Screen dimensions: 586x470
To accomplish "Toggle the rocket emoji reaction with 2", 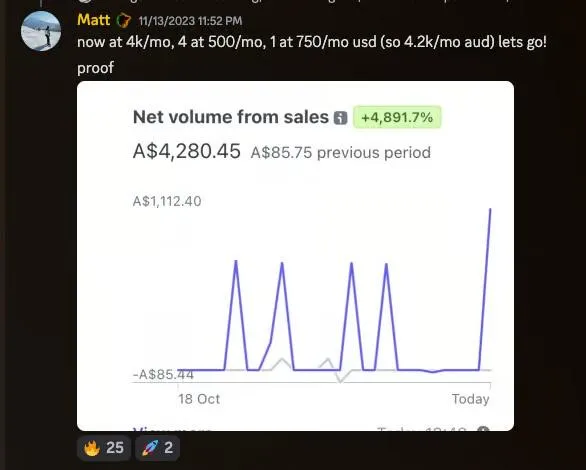I will click(157, 448).
